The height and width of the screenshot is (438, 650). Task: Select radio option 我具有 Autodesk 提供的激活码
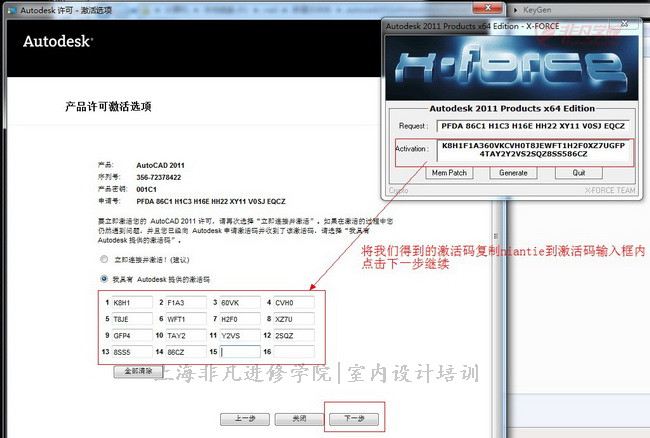pos(104,279)
